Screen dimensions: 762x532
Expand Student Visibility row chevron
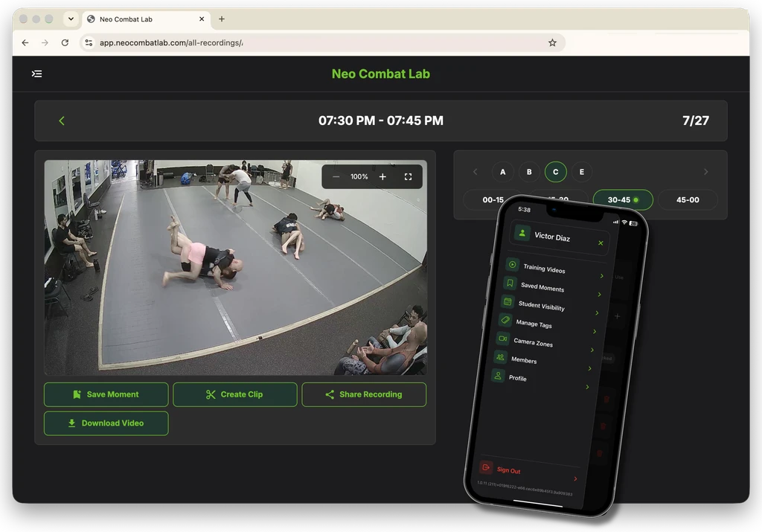click(x=597, y=313)
